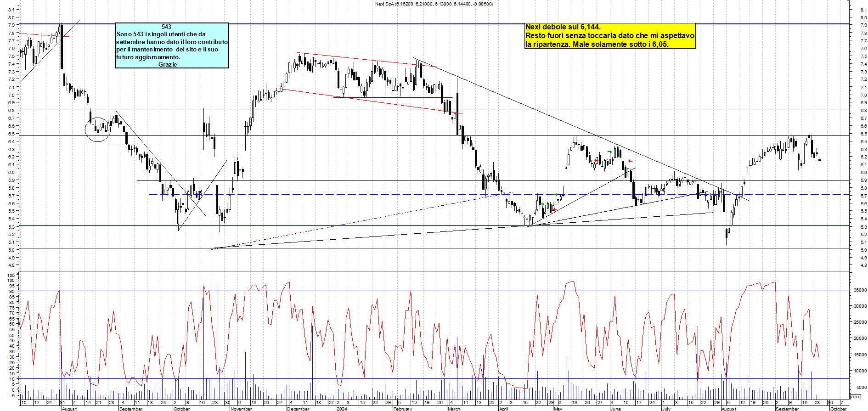Click 7.9 on the right price axis

click(864, 25)
